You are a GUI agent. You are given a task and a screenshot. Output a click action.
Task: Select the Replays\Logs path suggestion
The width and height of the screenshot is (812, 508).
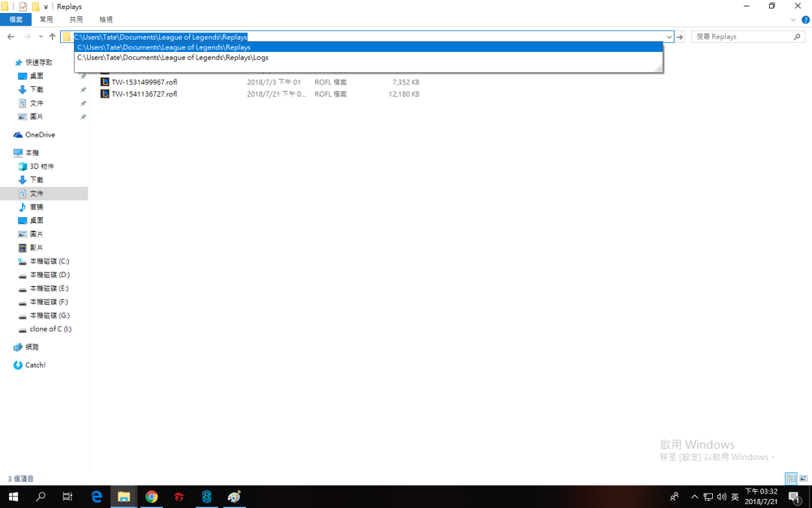pos(173,58)
